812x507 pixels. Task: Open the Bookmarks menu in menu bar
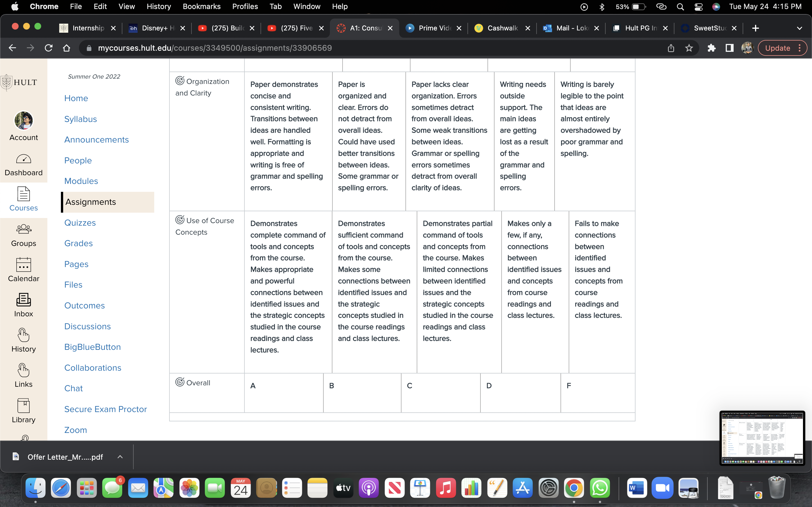click(201, 7)
